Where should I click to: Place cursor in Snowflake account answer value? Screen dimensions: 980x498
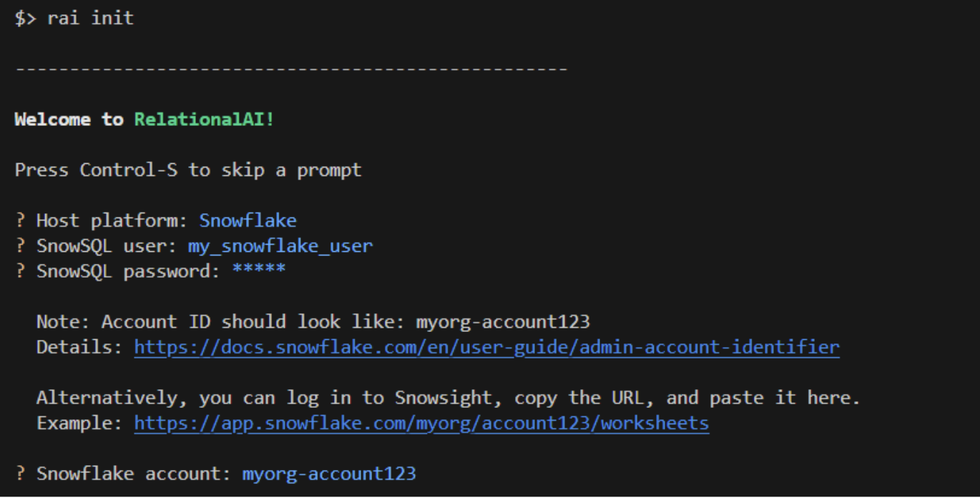tap(328, 474)
